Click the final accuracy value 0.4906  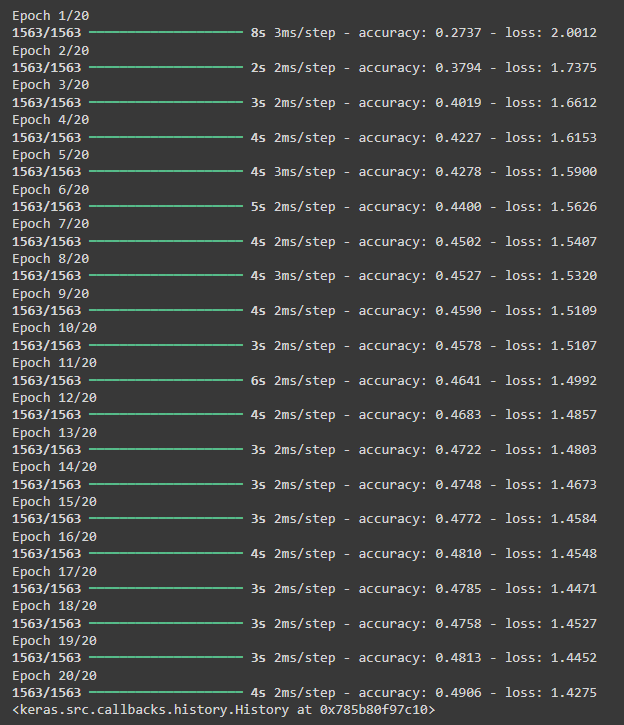click(458, 693)
